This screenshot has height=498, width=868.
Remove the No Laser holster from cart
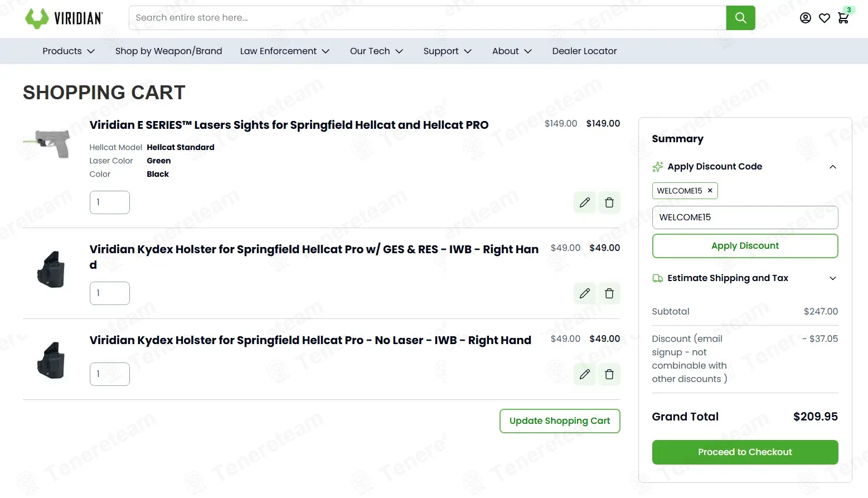point(609,374)
